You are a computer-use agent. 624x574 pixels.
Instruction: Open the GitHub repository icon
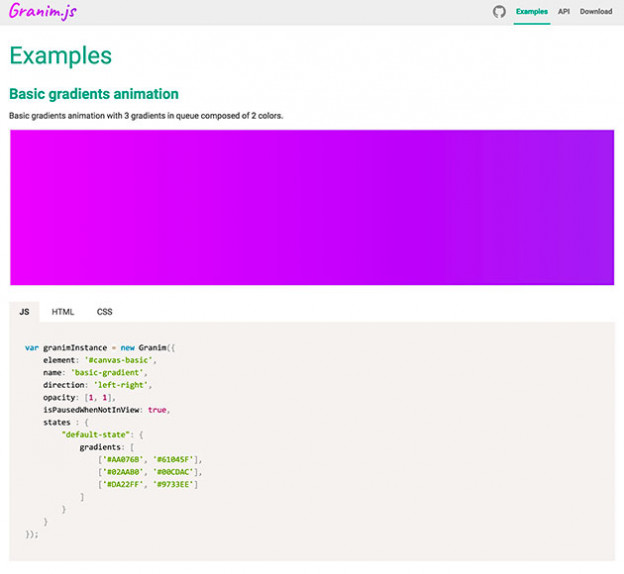click(x=499, y=12)
